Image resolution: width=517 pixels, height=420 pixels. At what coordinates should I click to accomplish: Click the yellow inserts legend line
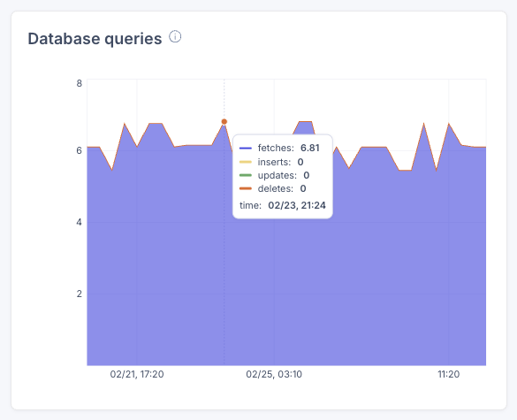click(246, 162)
